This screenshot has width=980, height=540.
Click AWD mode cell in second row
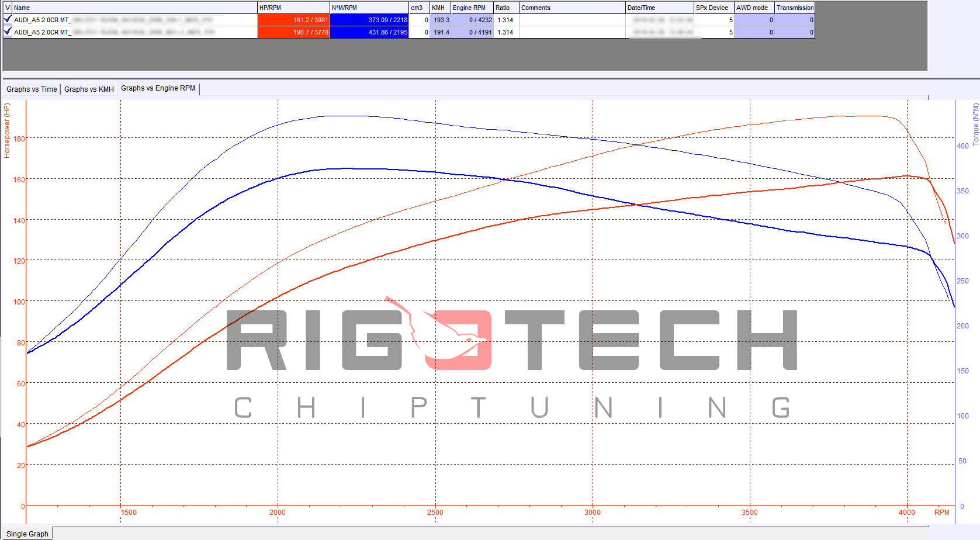(x=754, y=32)
